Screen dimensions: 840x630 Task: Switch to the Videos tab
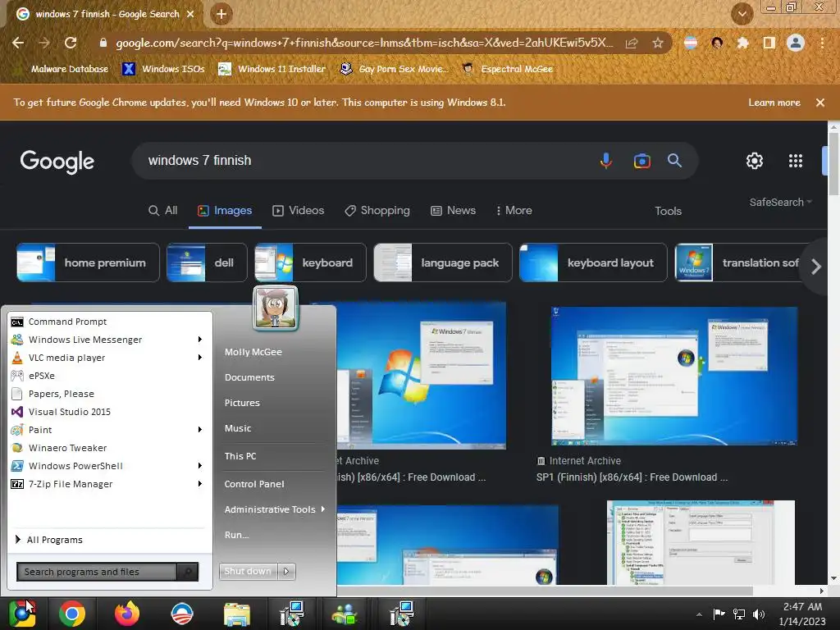(x=299, y=211)
